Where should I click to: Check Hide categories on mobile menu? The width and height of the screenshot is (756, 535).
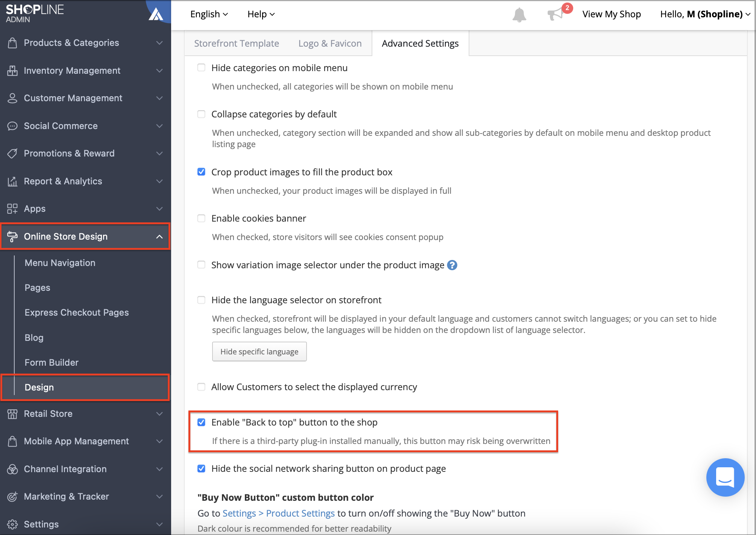[x=201, y=68]
